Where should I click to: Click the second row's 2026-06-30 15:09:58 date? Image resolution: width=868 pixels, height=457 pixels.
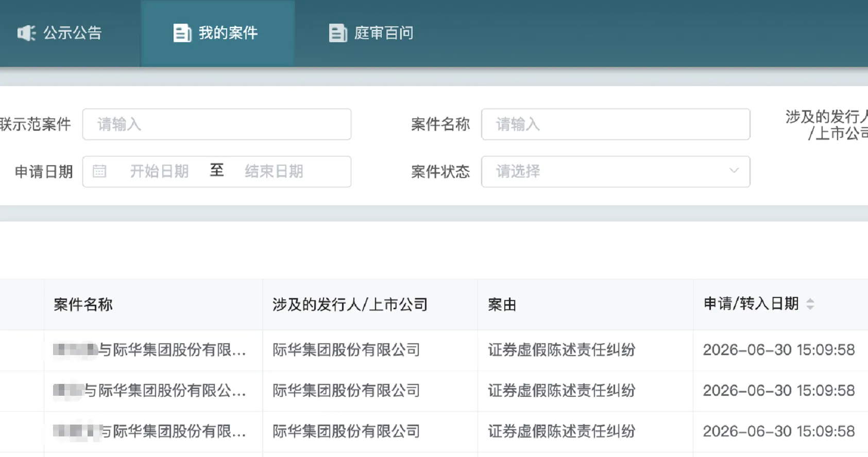(779, 391)
